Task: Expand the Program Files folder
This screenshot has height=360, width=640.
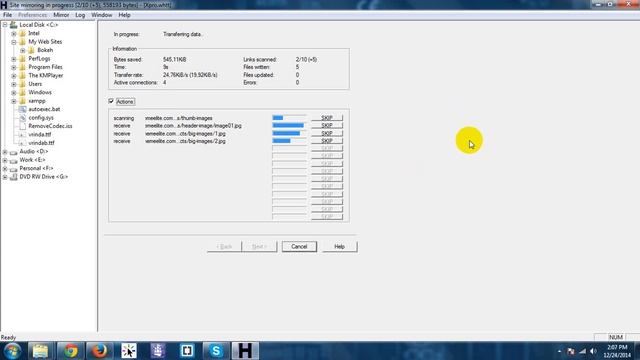Action: point(14,67)
